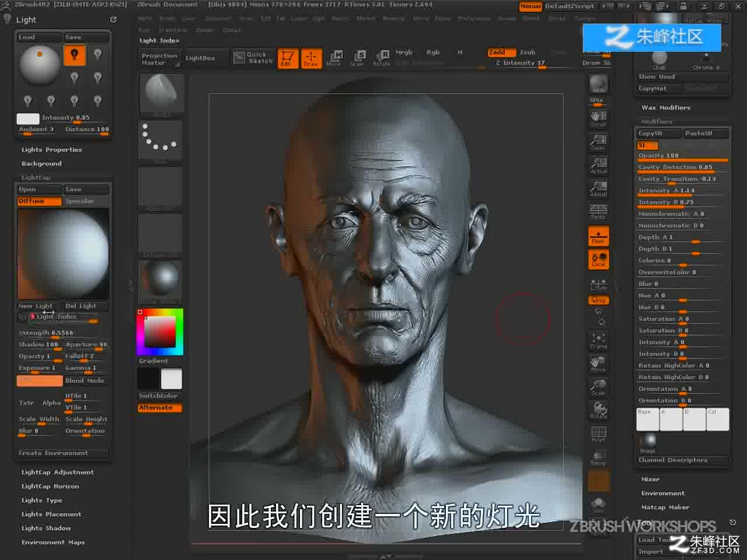Image resolution: width=747 pixels, height=560 pixels.
Task: Open the stroke type dots thumbnail
Action: [x=161, y=142]
